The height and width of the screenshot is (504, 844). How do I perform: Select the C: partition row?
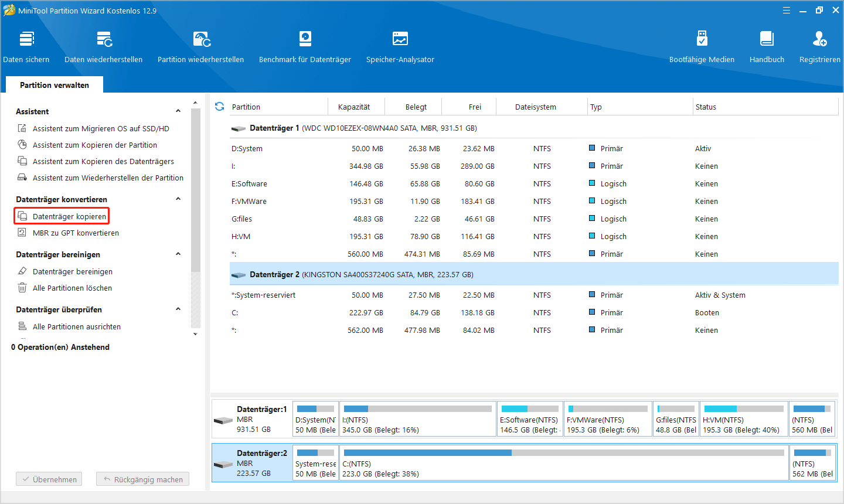(534, 312)
